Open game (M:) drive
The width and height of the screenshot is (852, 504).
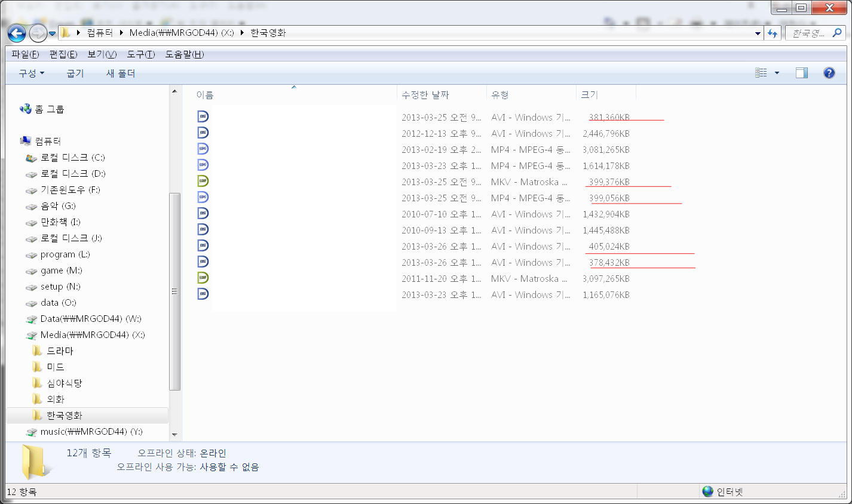(x=53, y=271)
